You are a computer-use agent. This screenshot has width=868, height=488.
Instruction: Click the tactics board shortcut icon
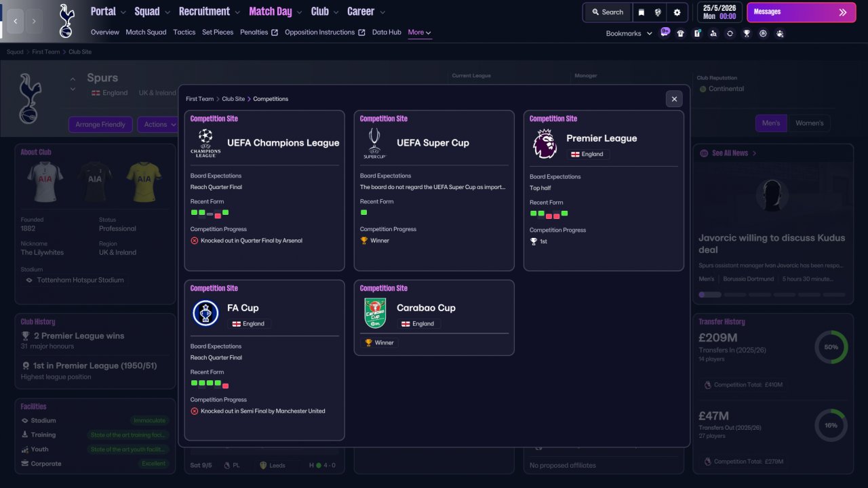(697, 33)
